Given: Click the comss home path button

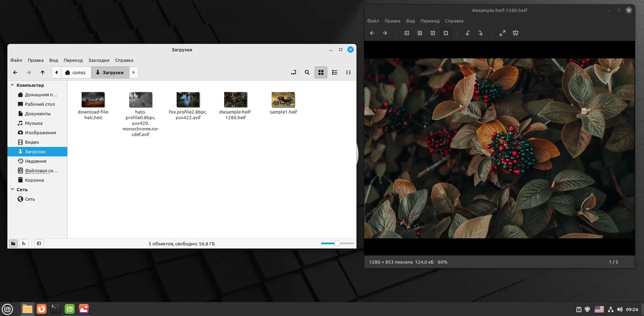Looking at the screenshot, I should [76, 73].
